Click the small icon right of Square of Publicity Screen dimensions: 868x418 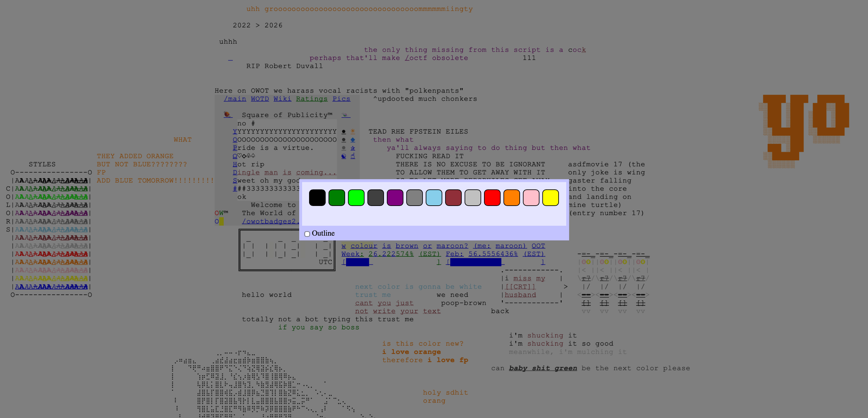tap(345, 115)
